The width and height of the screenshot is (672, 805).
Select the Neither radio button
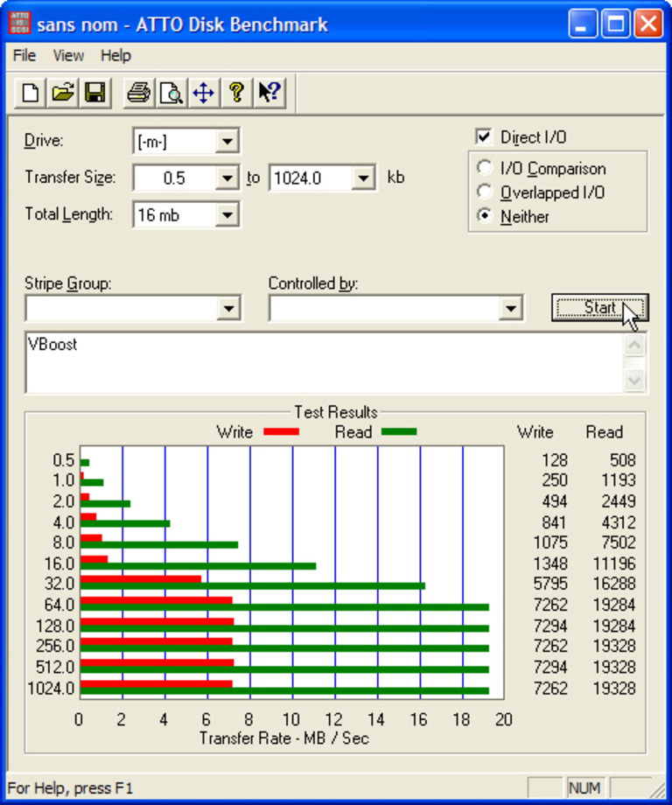484,216
